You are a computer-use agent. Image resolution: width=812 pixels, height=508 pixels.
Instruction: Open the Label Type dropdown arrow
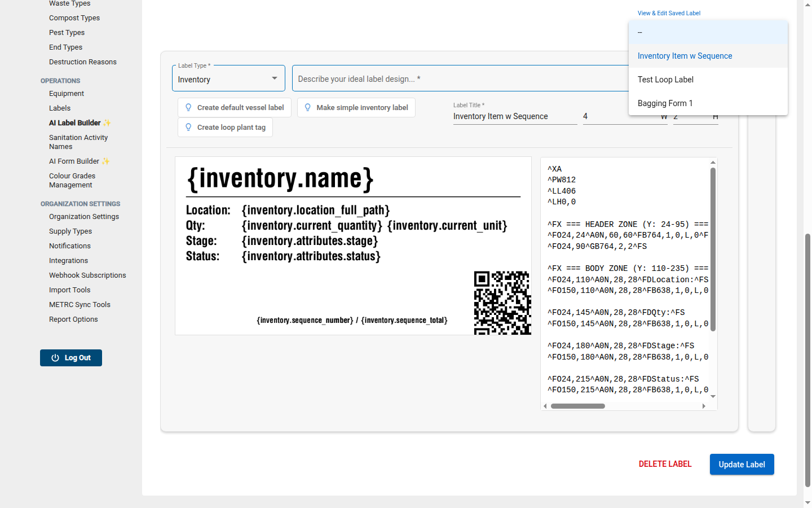pos(275,78)
